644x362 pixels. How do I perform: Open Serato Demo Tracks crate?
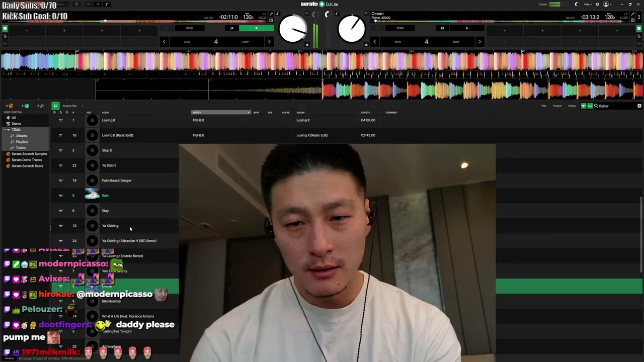point(27,160)
